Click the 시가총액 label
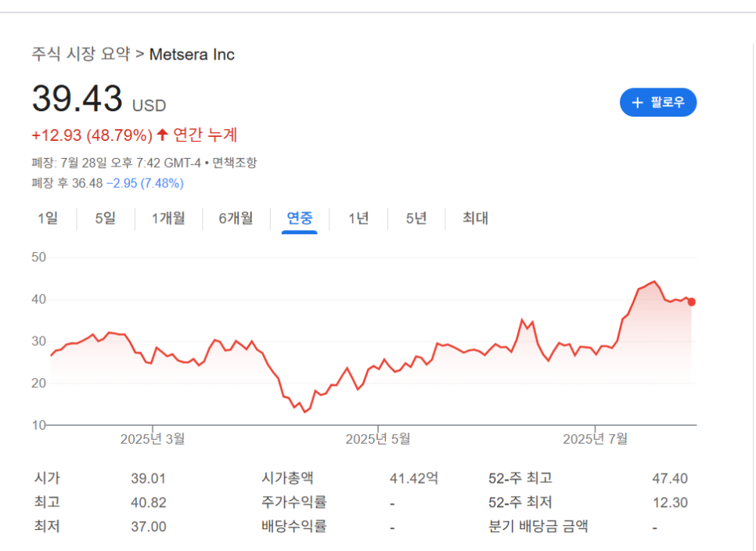 point(287,478)
